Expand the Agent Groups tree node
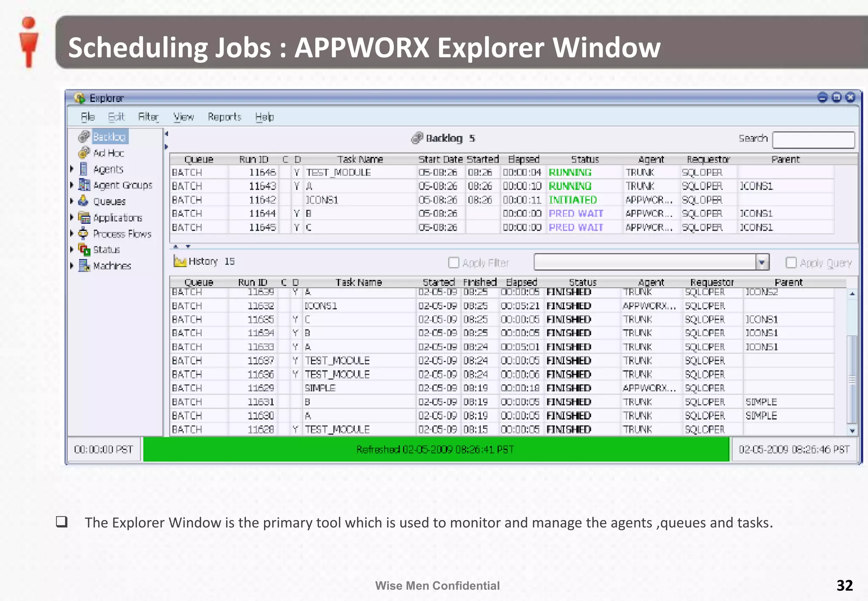The image size is (868, 601). 72,185
